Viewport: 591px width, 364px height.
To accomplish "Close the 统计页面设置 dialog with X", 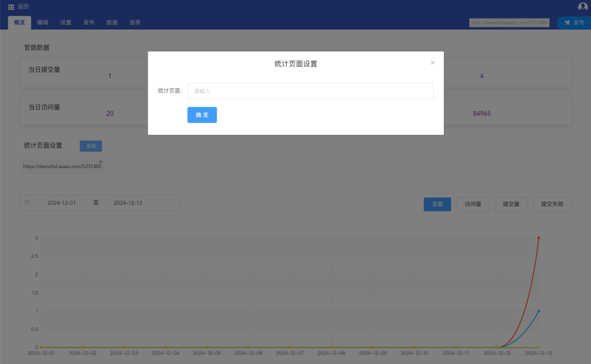I will click(x=432, y=63).
